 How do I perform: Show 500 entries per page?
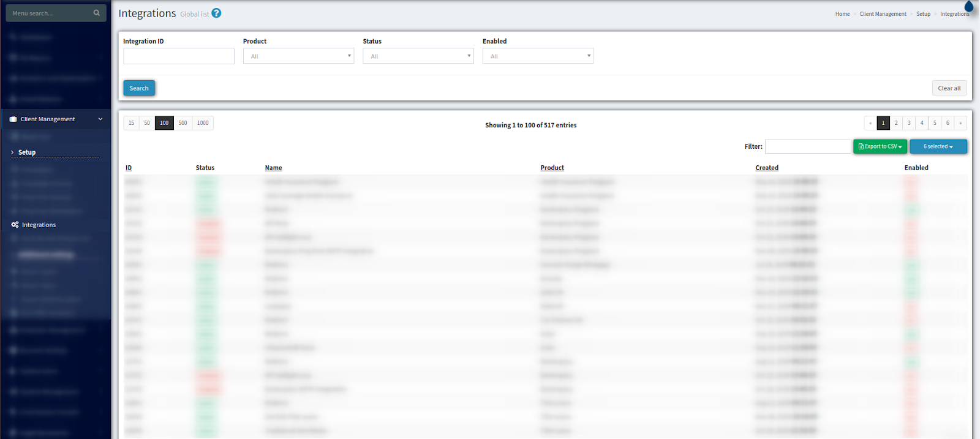(x=183, y=123)
